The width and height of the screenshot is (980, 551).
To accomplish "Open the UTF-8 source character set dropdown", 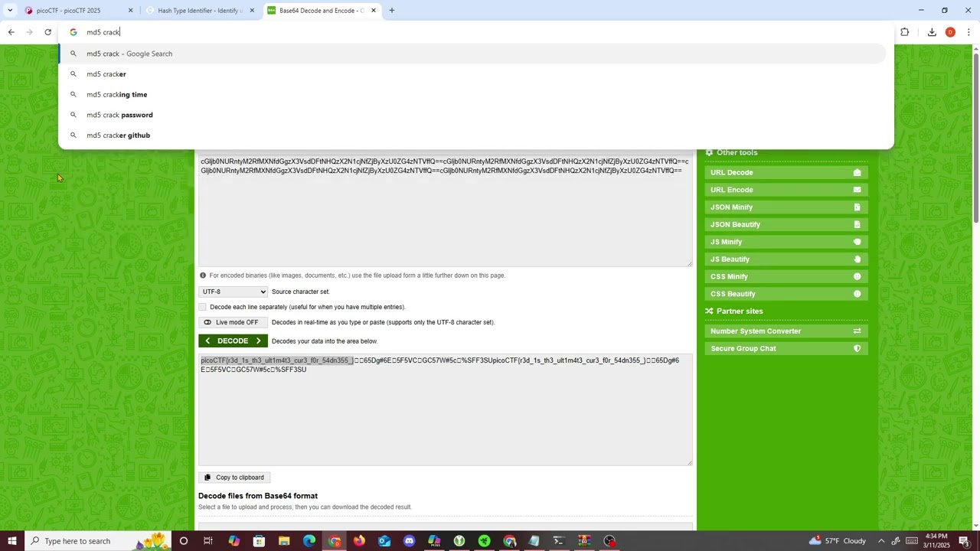I will (x=233, y=292).
